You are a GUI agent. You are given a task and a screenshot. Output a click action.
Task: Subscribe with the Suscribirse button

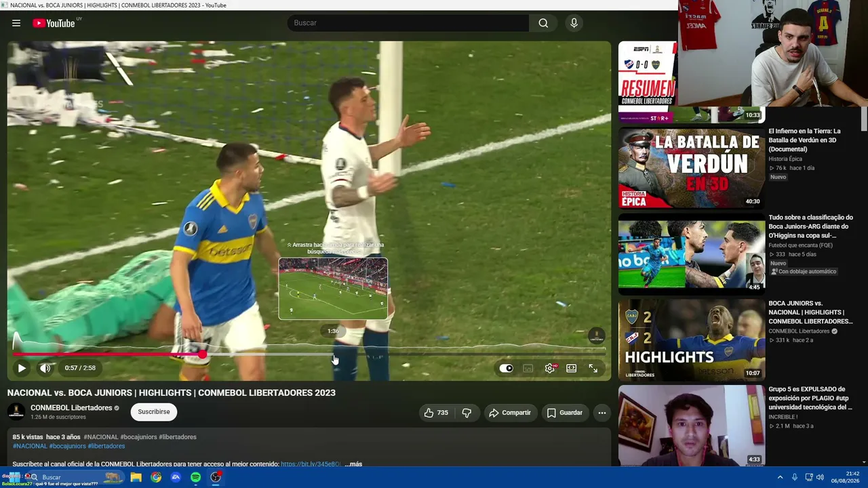154,412
